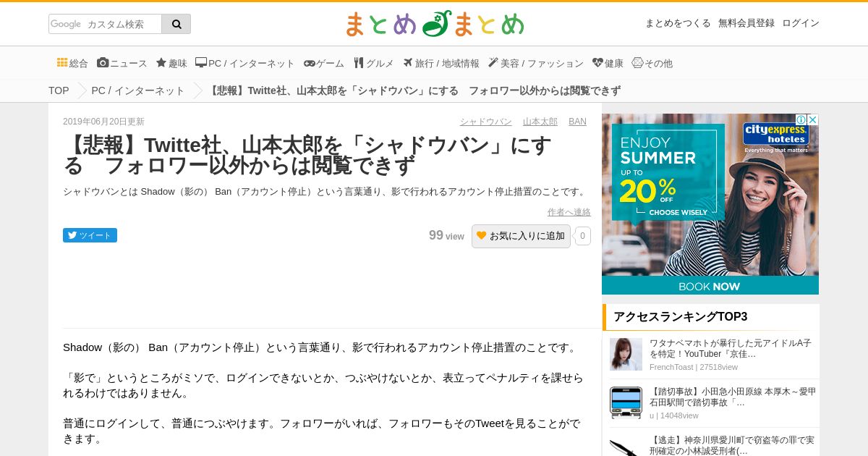Viewport: 868px width, 456px height.
Task: Open ranking article 小田急小田原線 踏切事故
Action: 732,397
